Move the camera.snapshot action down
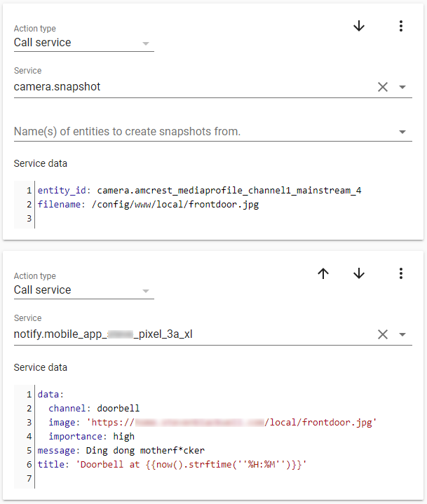The image size is (427, 504). (x=359, y=26)
